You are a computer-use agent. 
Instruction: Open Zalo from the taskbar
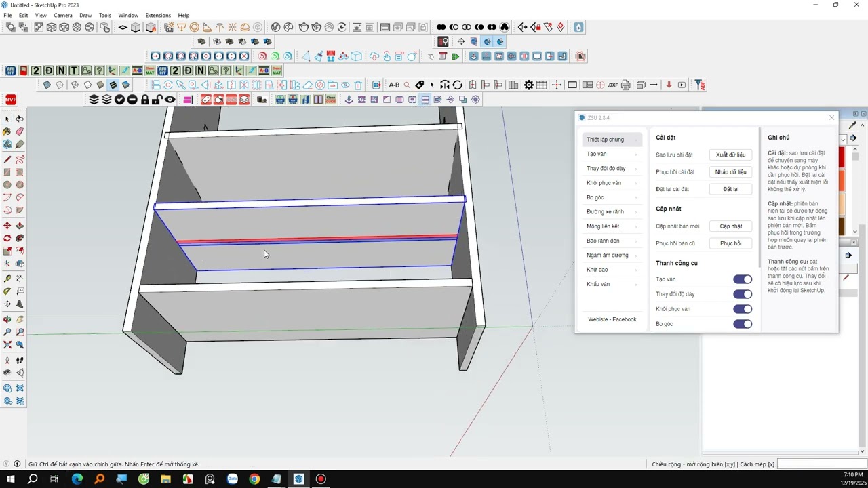pos(233,479)
